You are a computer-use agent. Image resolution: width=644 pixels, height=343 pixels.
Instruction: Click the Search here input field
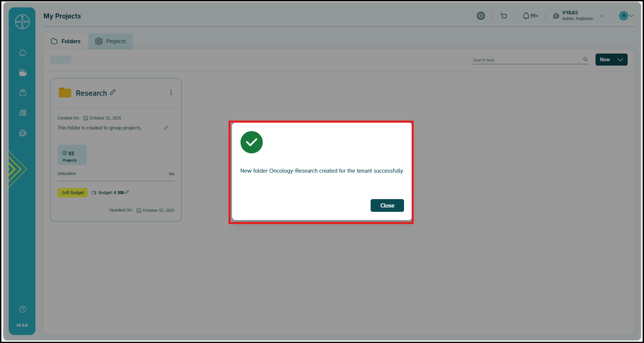pyautogui.click(x=526, y=60)
